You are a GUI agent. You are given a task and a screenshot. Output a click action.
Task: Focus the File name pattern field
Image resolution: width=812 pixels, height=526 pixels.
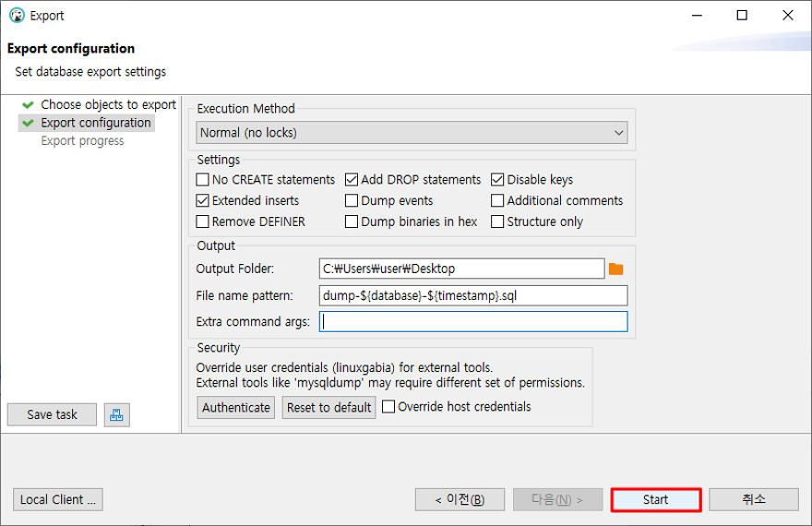[x=473, y=295]
